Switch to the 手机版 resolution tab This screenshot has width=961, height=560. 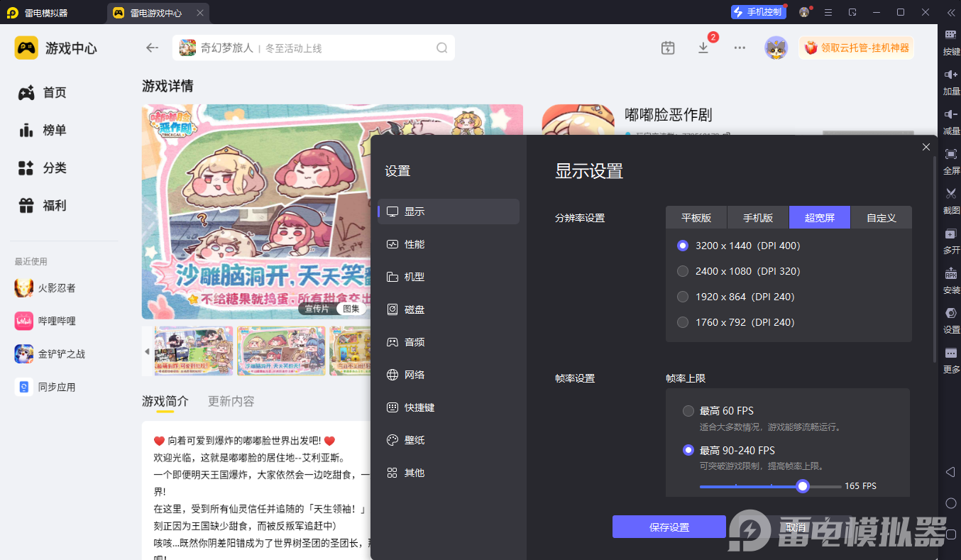pos(758,218)
